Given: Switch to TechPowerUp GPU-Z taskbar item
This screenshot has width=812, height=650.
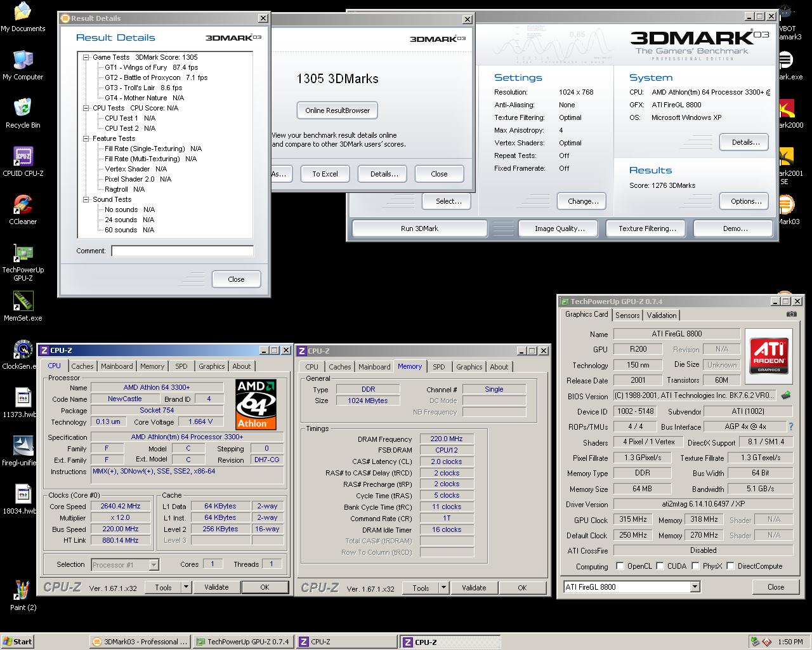Looking at the screenshot, I should (242, 642).
